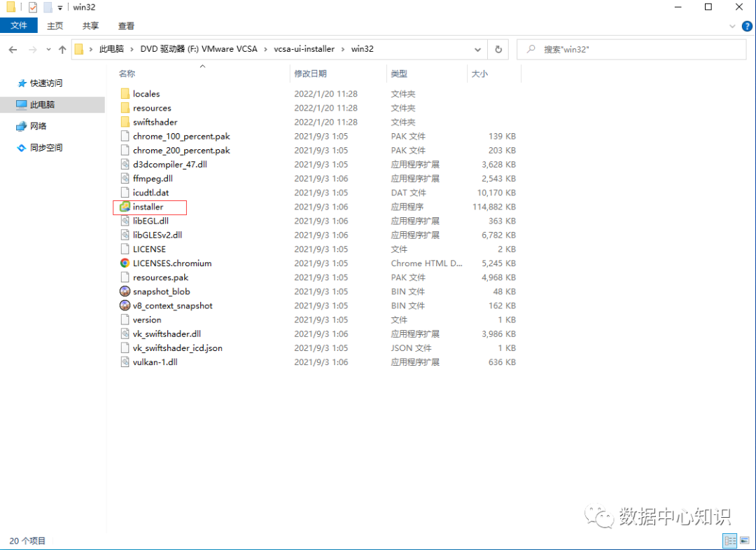
Task: Open the 查看 ribbon tab
Action: [x=126, y=25]
